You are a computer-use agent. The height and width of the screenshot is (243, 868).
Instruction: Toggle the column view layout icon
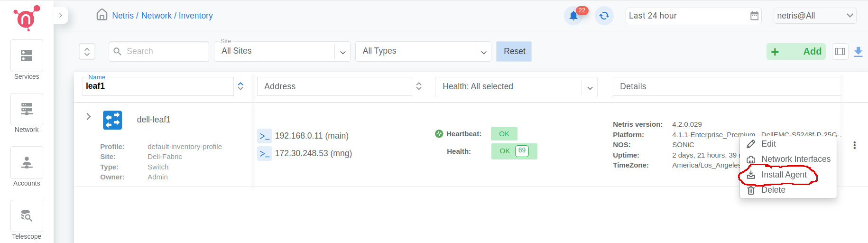pyautogui.click(x=840, y=52)
